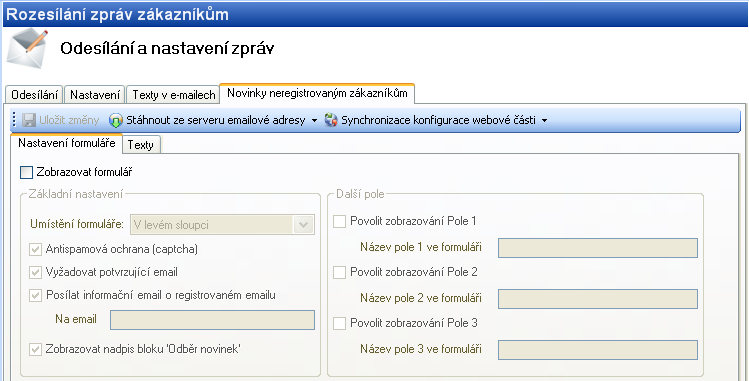Screen dimensions: 749x381
Task: Switch to the Texty sub-tab
Action: [140, 145]
